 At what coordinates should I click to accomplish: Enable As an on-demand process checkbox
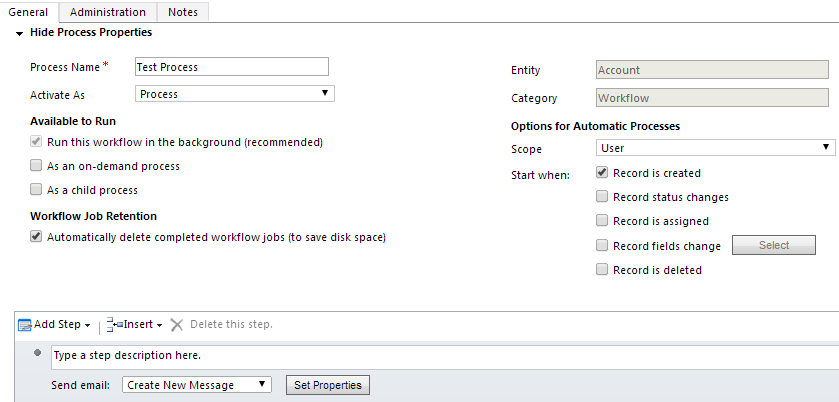coord(37,166)
